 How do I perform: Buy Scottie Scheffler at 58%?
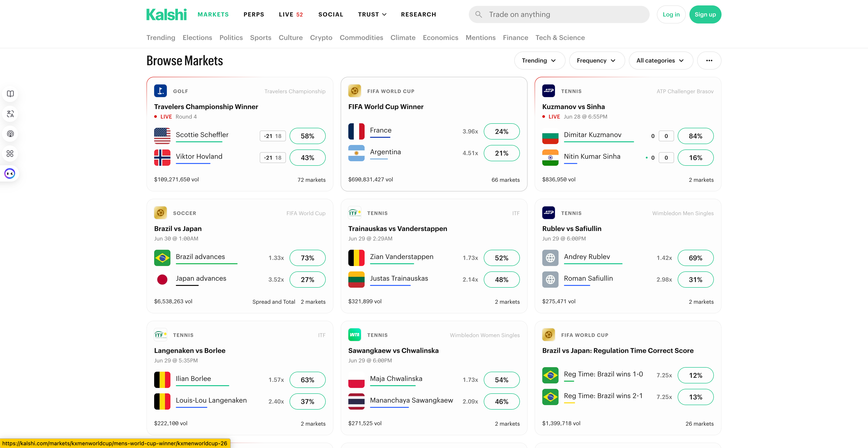307,136
